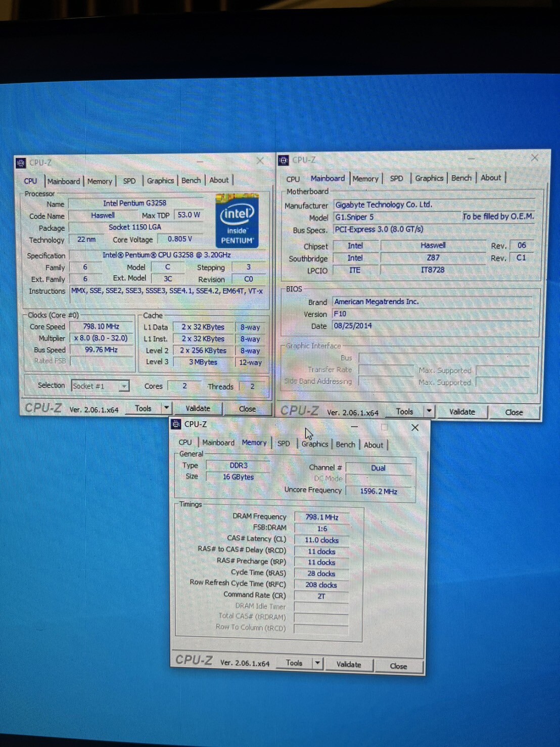This screenshot has width=560, height=747.
Task: Go to Bench tab in bottom Memory window
Action: 346,445
